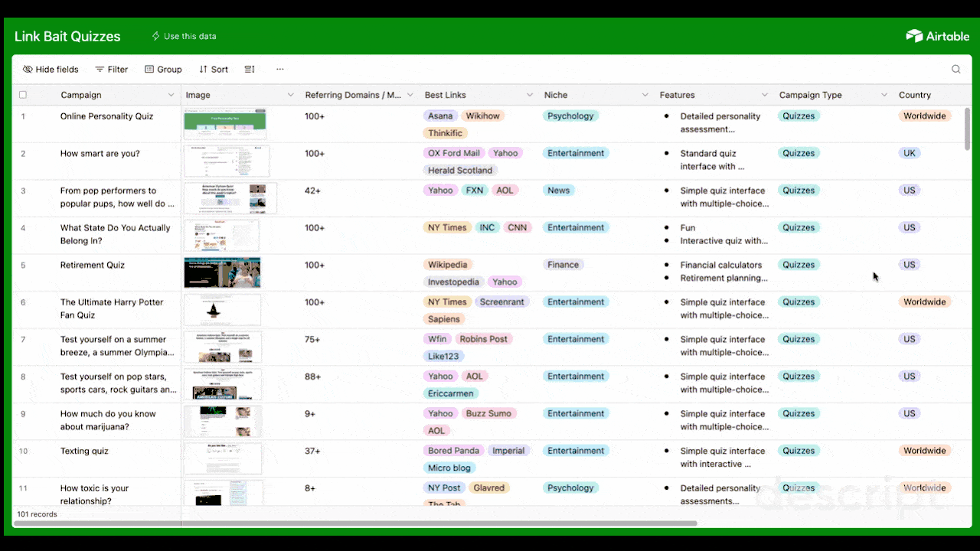Click the CNN tag

[518, 227]
